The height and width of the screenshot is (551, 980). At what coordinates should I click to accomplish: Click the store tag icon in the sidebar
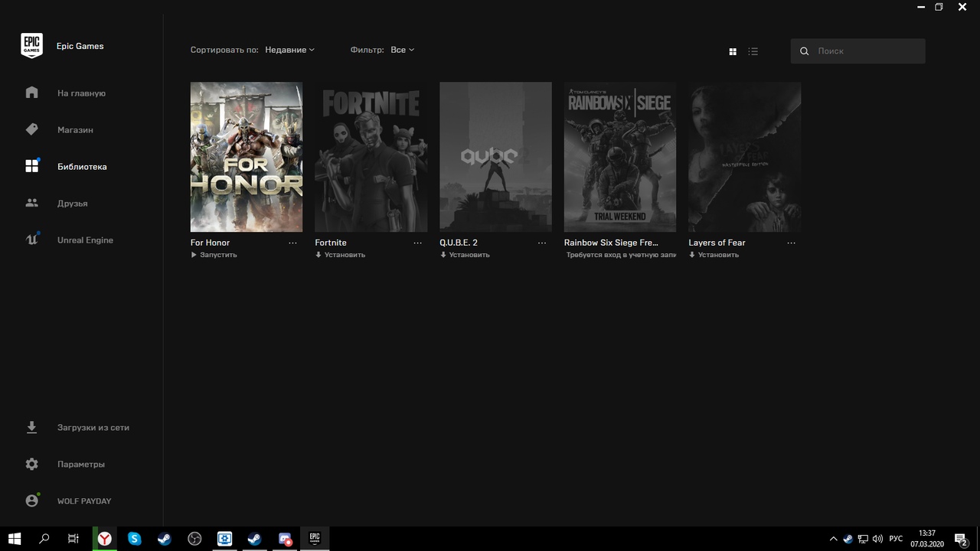pyautogui.click(x=31, y=129)
